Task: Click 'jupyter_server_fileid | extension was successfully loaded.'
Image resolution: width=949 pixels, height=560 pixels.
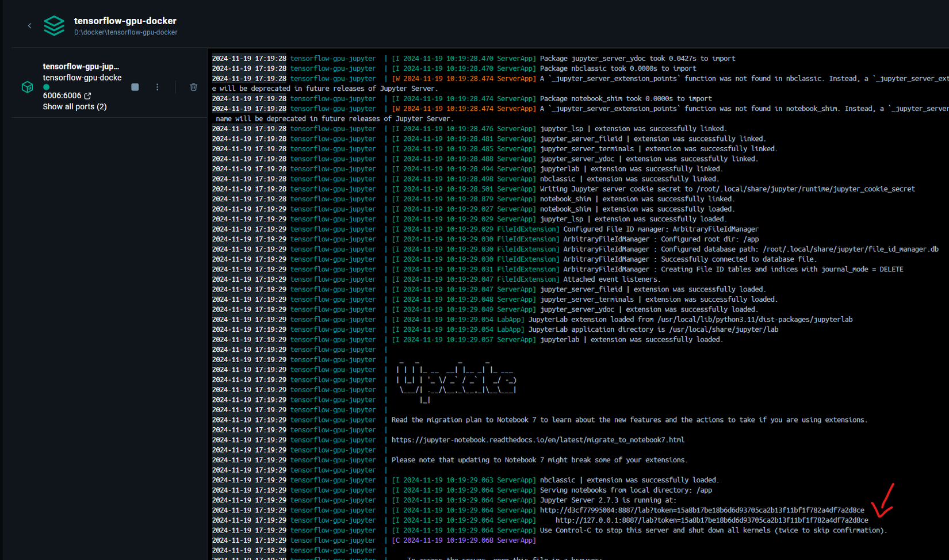Action: [x=653, y=290]
